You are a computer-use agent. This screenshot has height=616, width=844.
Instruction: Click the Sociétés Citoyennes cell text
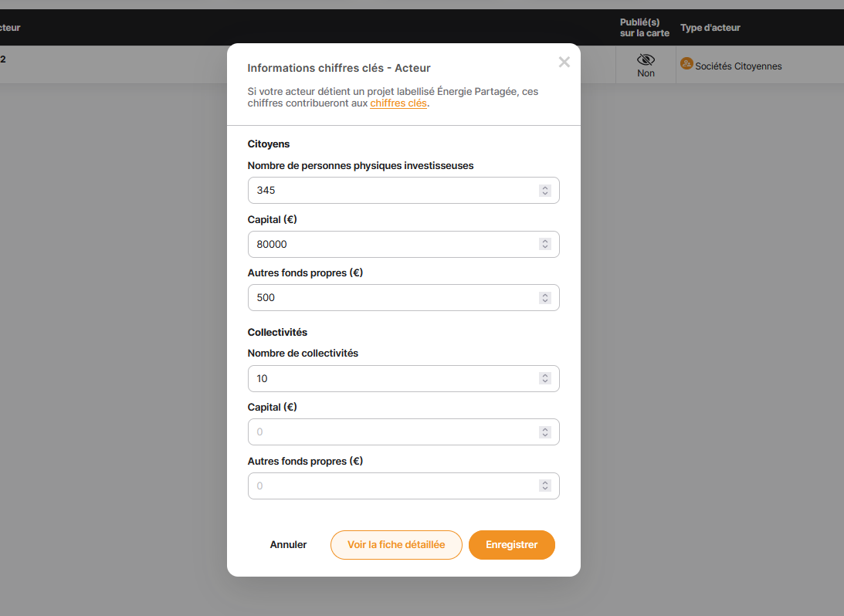pyautogui.click(x=738, y=66)
